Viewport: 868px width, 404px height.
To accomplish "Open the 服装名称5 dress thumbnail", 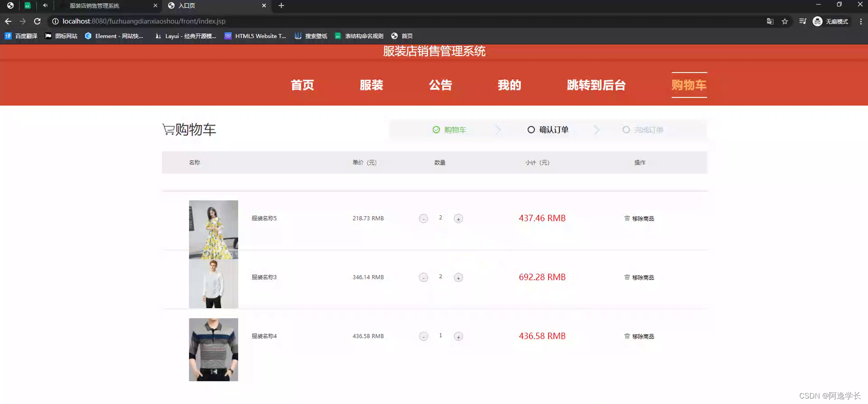I will click(x=213, y=230).
